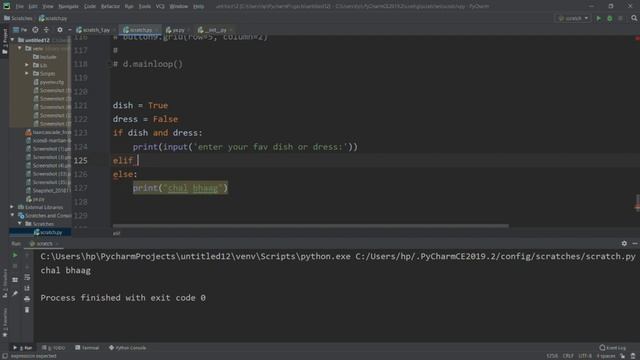Expand the Lib folder

click(x=27, y=65)
